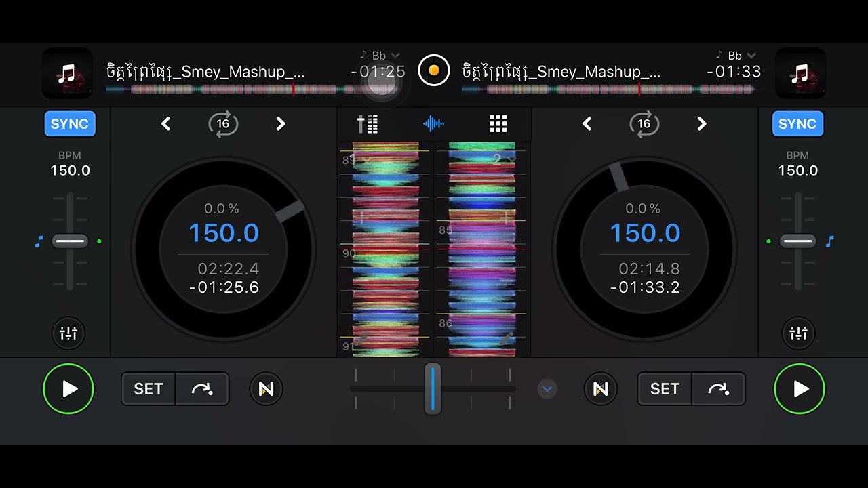Click the crossfader handle
Viewport: 868px width, 488px height.
[x=433, y=388]
